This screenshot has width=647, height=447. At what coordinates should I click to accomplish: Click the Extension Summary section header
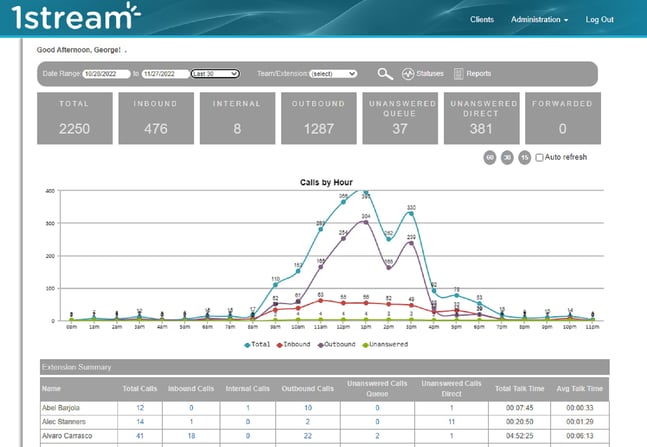[325, 367]
